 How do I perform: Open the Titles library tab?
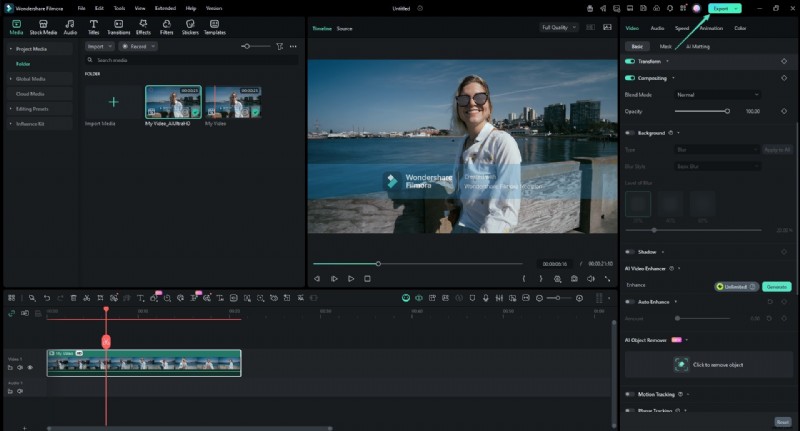[93, 26]
